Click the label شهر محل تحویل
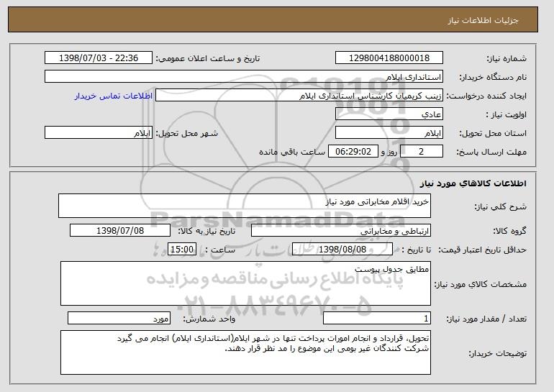 tap(187, 133)
